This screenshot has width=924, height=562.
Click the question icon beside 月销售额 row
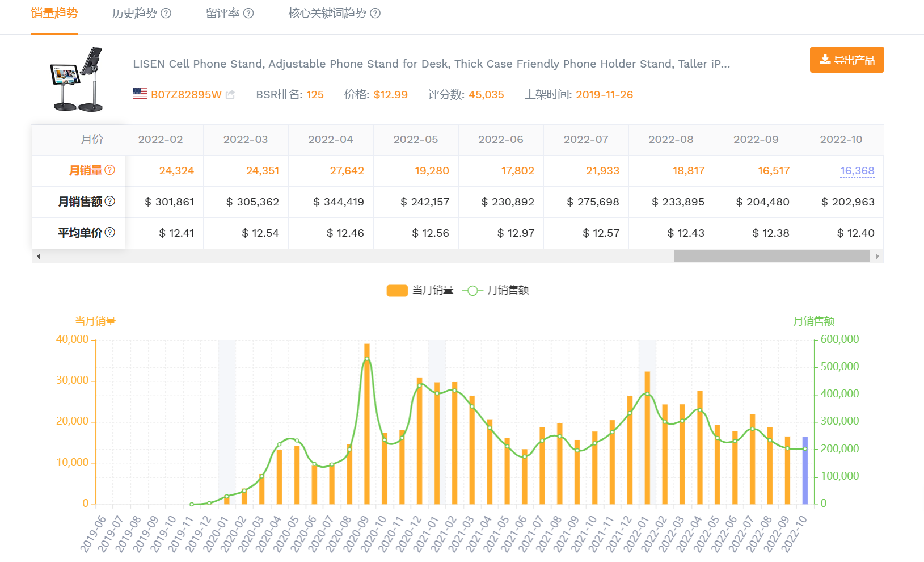pos(110,202)
